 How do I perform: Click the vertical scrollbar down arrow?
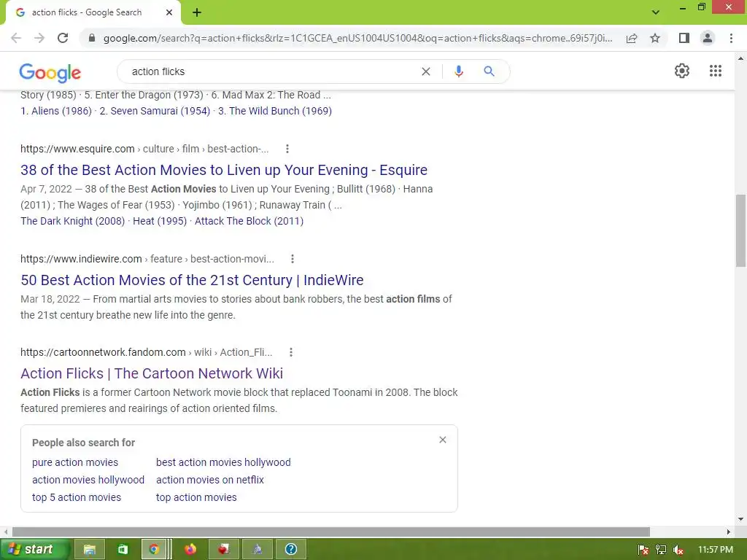(740, 519)
